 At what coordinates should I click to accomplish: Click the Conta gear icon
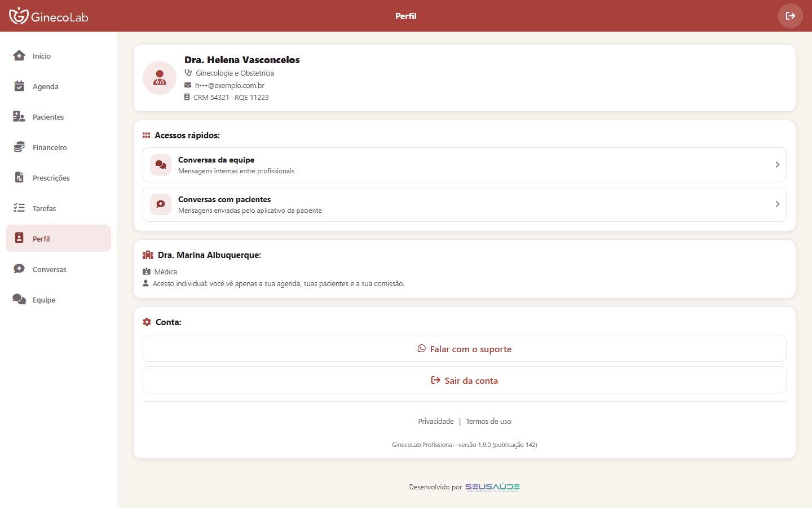tap(147, 322)
